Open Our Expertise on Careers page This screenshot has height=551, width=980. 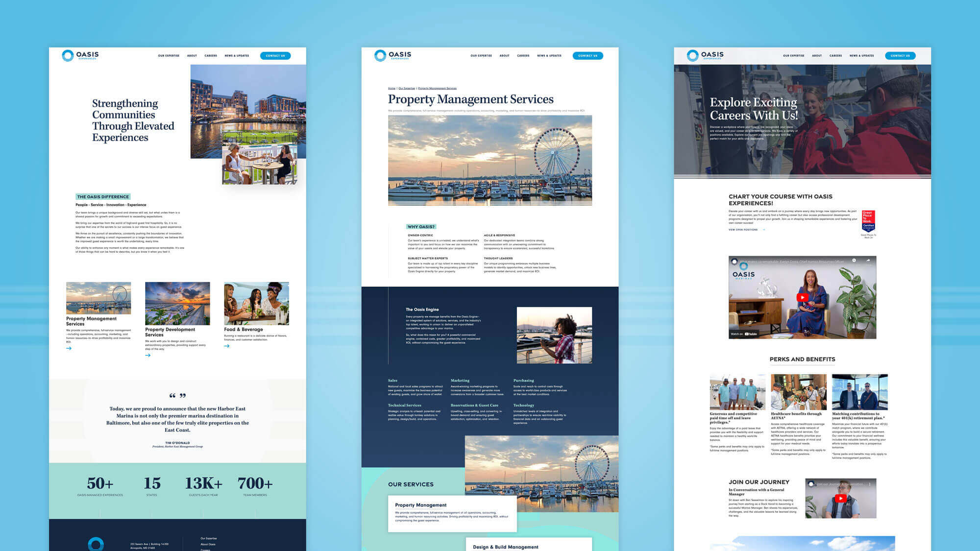tap(794, 56)
